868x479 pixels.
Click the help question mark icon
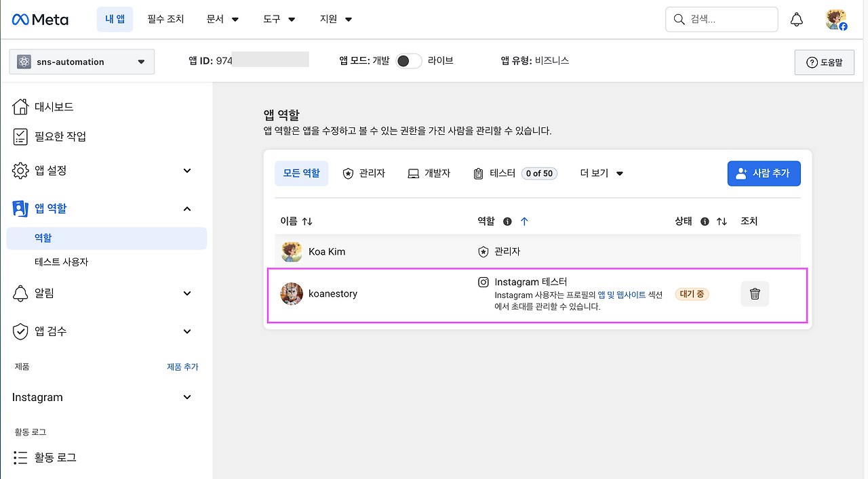[812, 62]
